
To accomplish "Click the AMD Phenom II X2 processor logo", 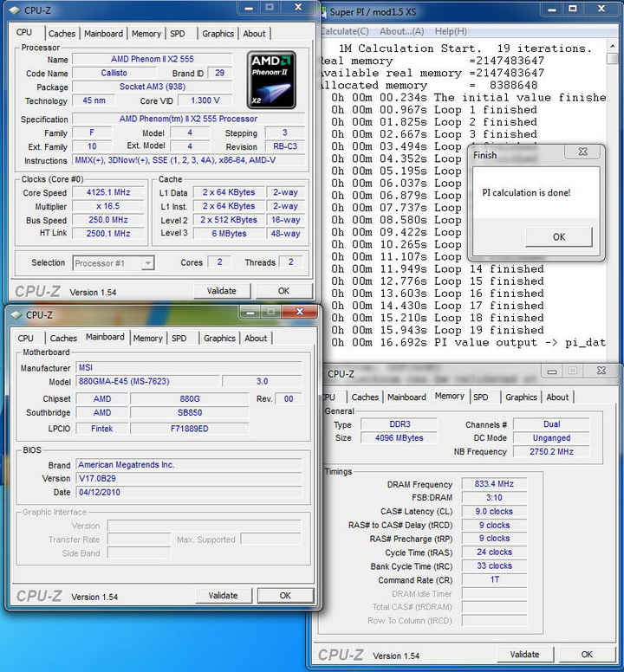I will (x=271, y=80).
